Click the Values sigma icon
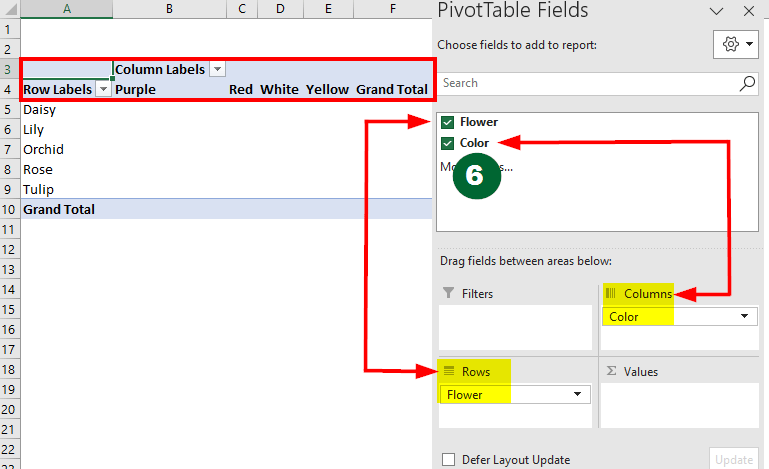 (x=609, y=371)
